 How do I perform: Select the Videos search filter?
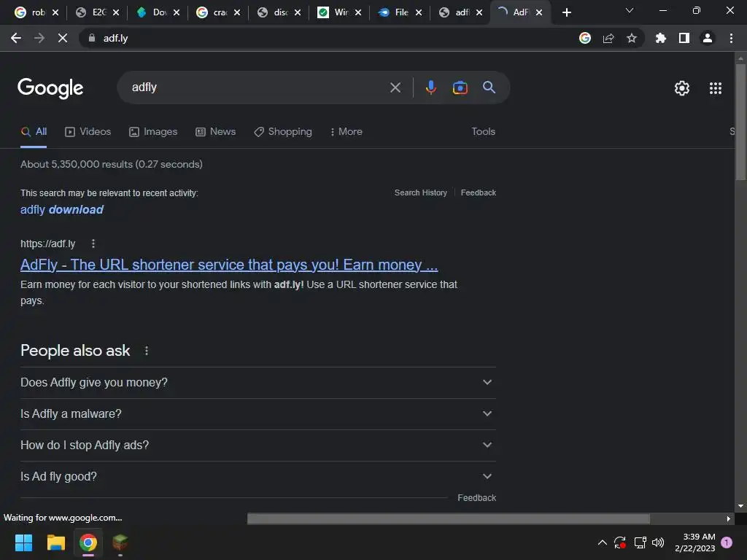88,132
